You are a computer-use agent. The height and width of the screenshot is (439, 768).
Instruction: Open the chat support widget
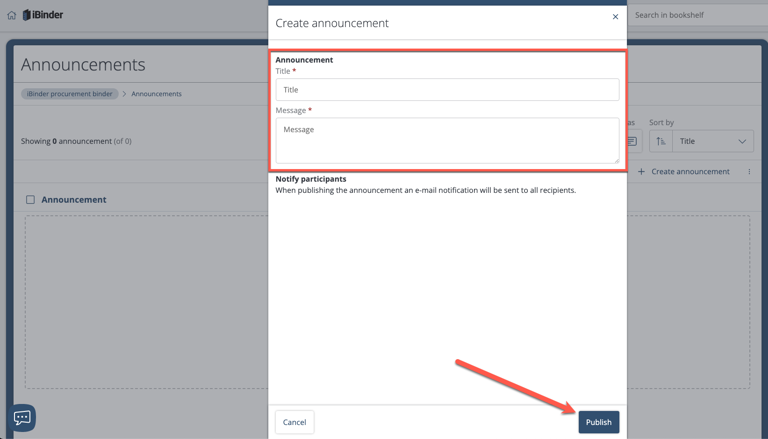[22, 418]
